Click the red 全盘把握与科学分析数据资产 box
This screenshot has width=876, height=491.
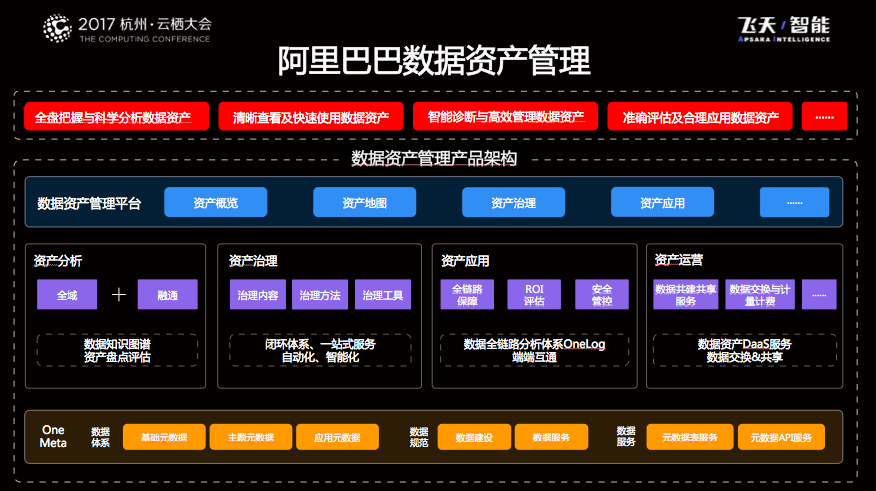[x=117, y=116]
